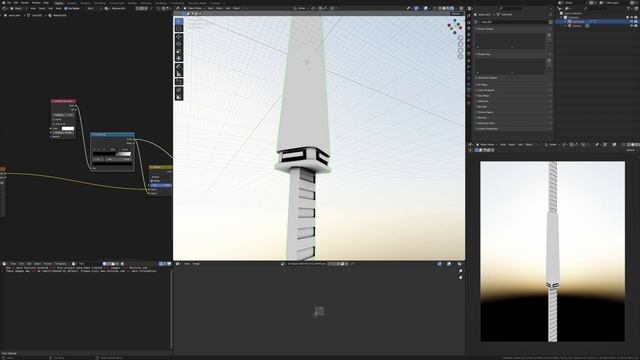
Task: Open the image editor's editor type selector
Action: coord(178,264)
